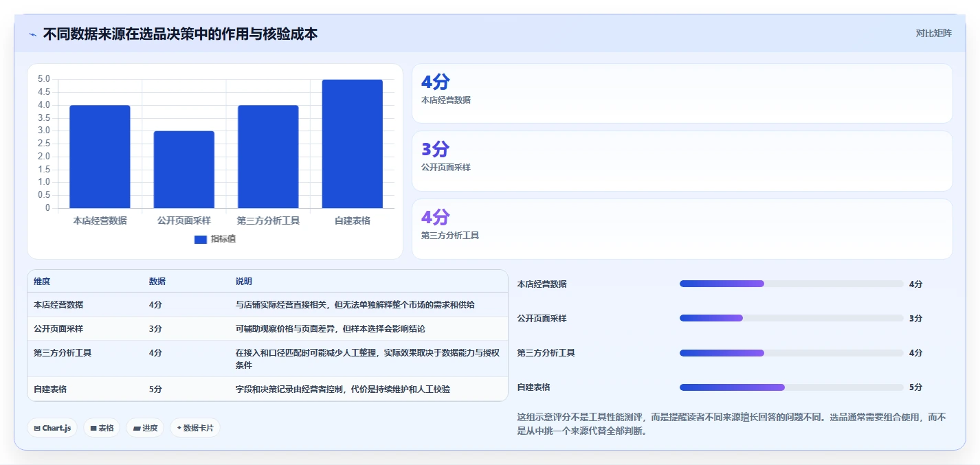Click the 维度 table column header
This screenshot has height=465, width=980.
click(x=42, y=282)
